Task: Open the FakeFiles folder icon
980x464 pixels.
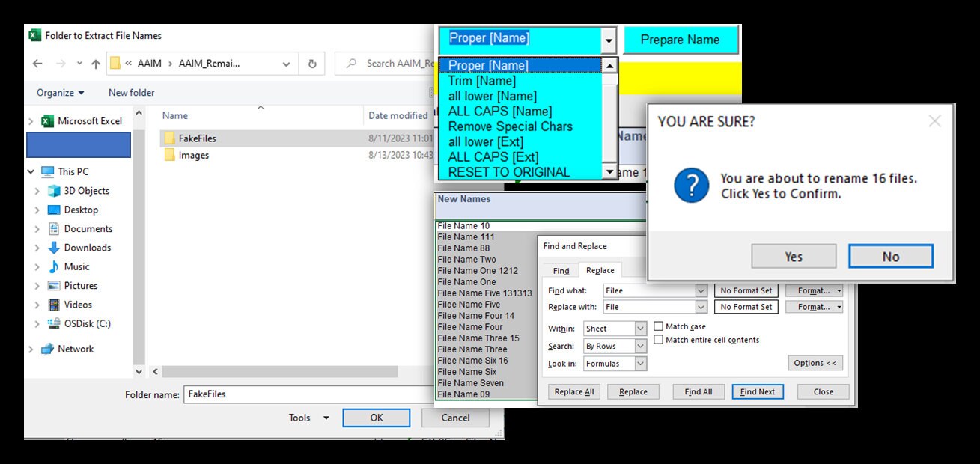Action: [170, 138]
